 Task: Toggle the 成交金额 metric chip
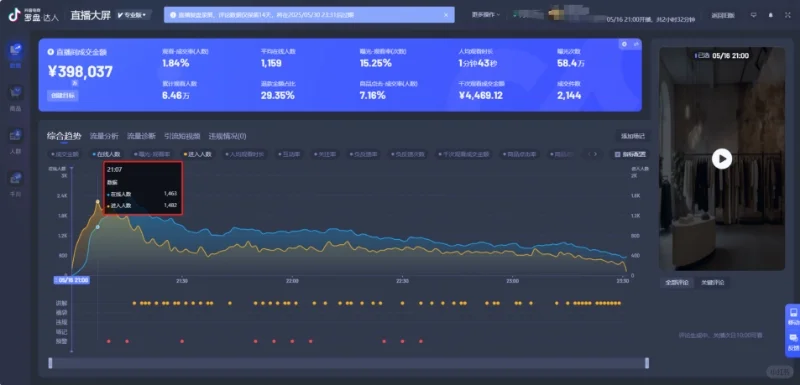click(65, 154)
